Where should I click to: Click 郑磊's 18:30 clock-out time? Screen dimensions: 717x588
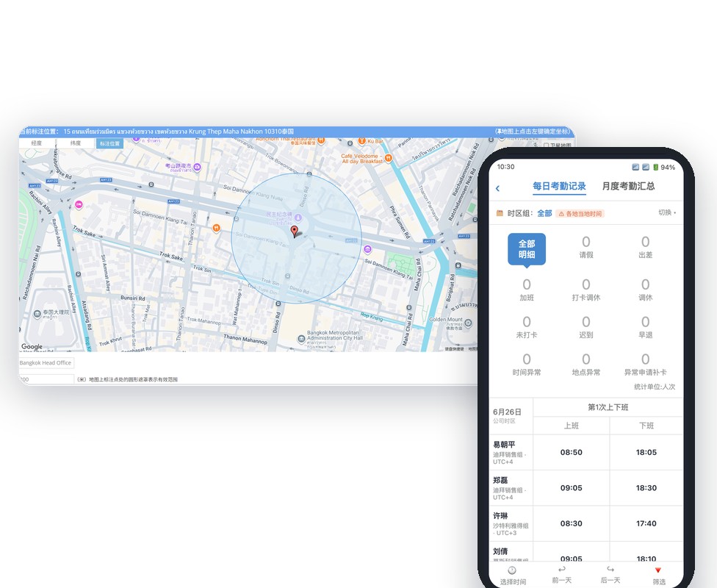click(646, 488)
